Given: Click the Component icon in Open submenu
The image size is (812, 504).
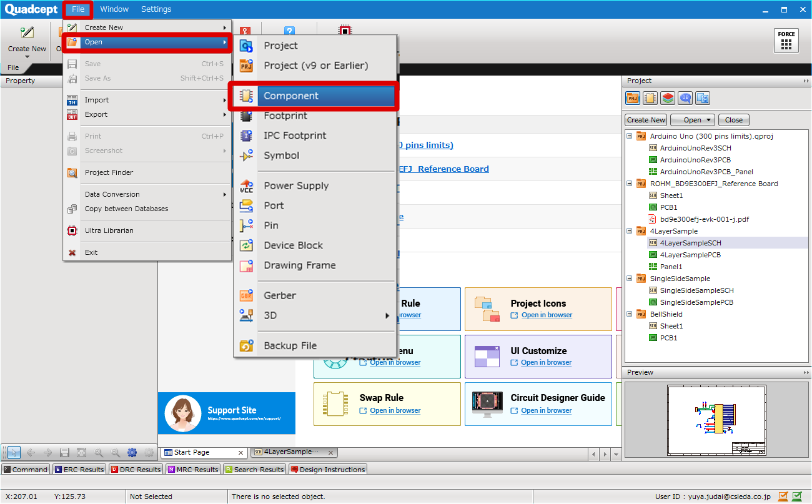Looking at the screenshot, I should (247, 96).
